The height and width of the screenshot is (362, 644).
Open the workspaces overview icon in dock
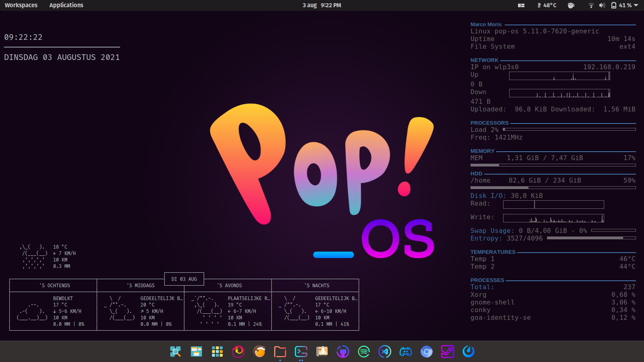[x=196, y=352]
